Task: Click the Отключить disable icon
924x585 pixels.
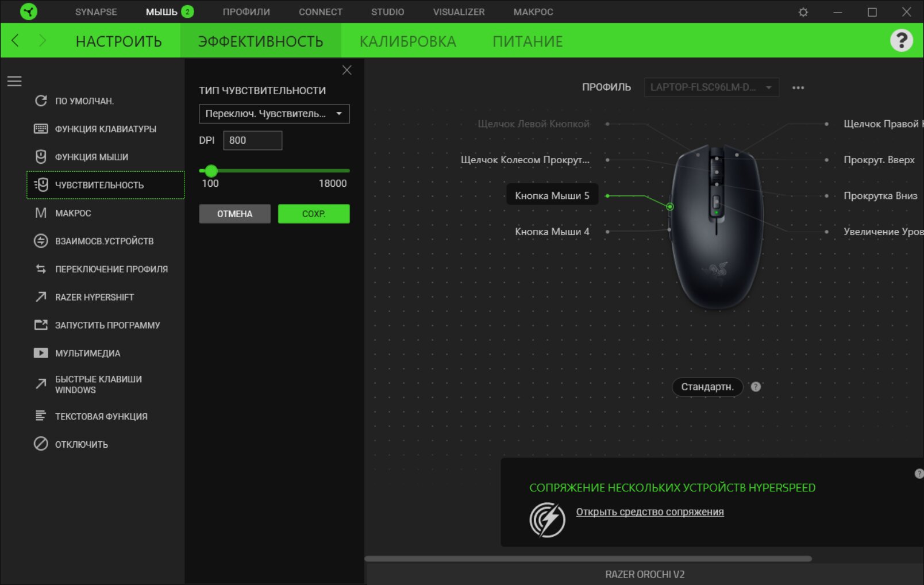Action: (x=41, y=444)
